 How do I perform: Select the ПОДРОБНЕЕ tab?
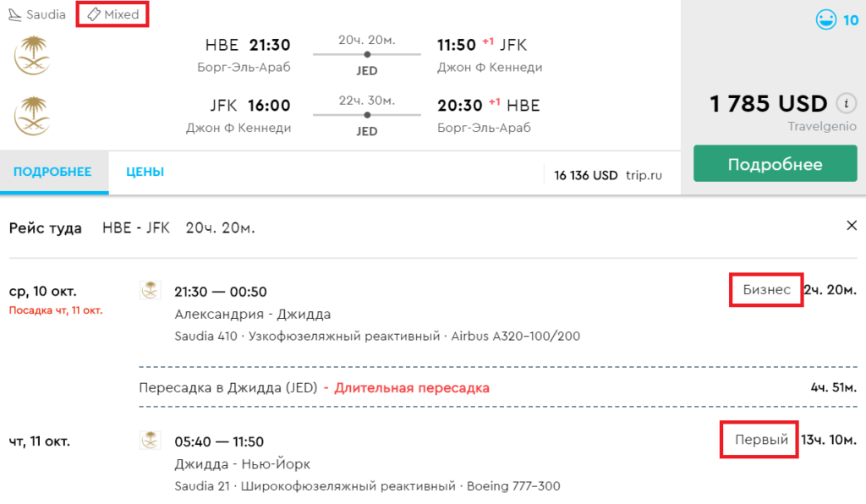[52, 173]
